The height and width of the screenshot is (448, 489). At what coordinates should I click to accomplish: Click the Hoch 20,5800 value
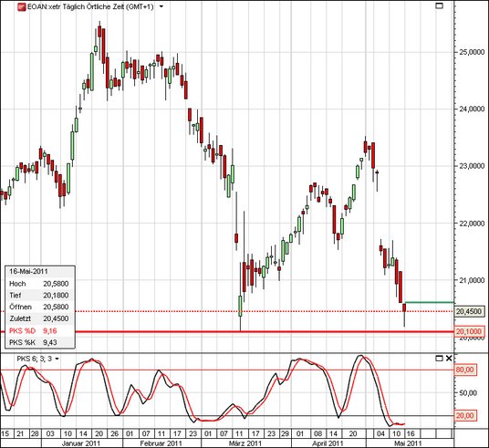pyautogui.click(x=56, y=284)
